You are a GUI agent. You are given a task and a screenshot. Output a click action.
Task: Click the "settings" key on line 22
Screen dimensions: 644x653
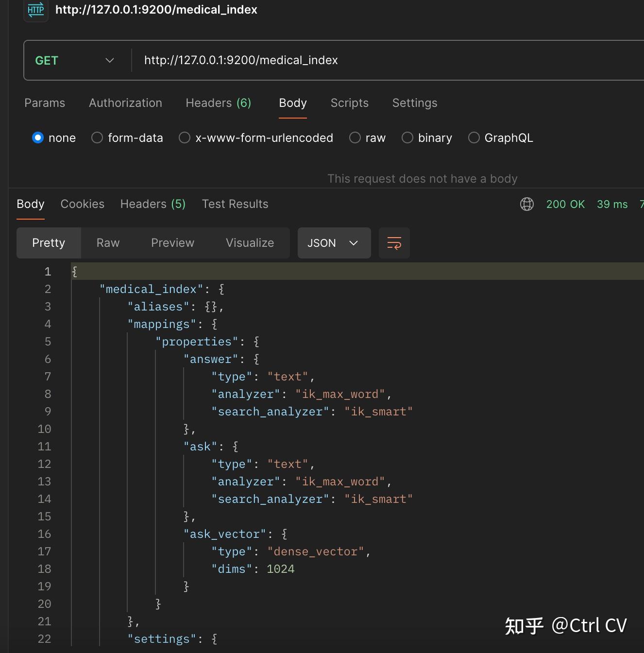(162, 639)
